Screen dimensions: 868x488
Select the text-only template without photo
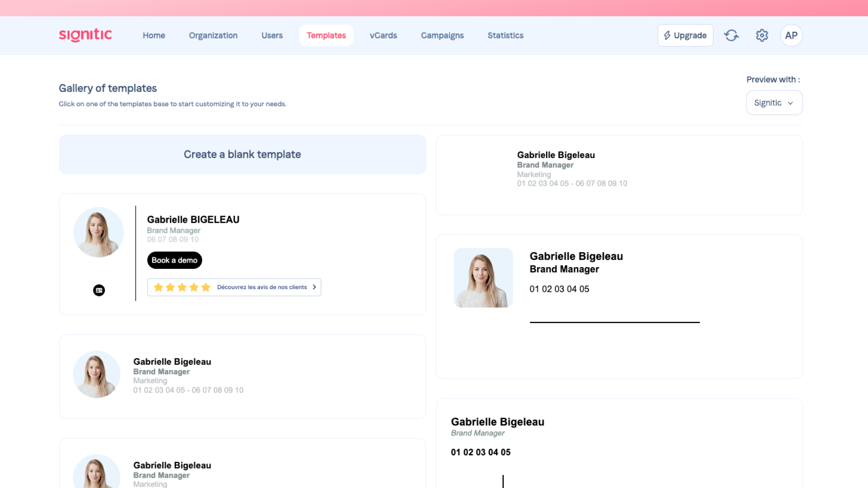coord(619,175)
